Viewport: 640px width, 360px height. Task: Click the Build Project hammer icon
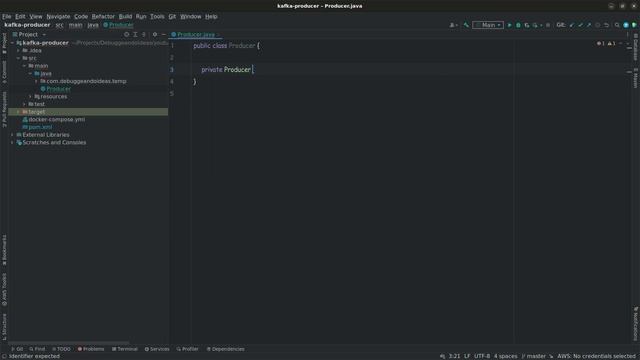click(466, 25)
